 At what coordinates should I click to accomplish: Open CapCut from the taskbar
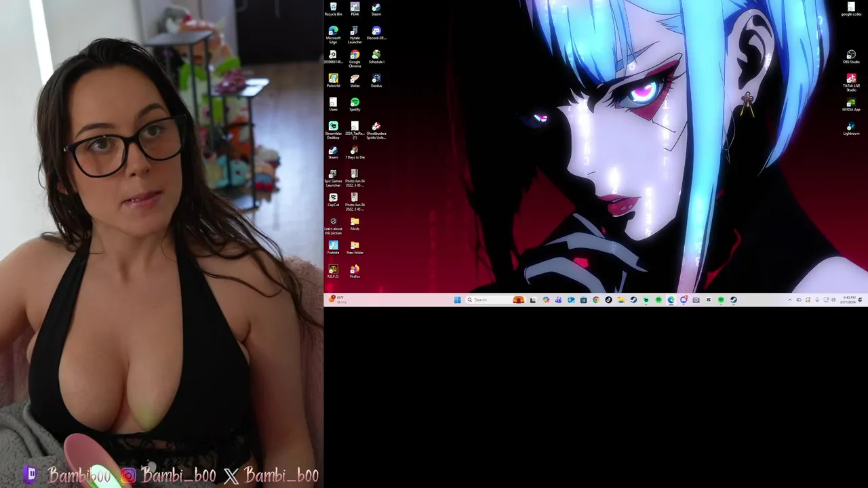(709, 300)
